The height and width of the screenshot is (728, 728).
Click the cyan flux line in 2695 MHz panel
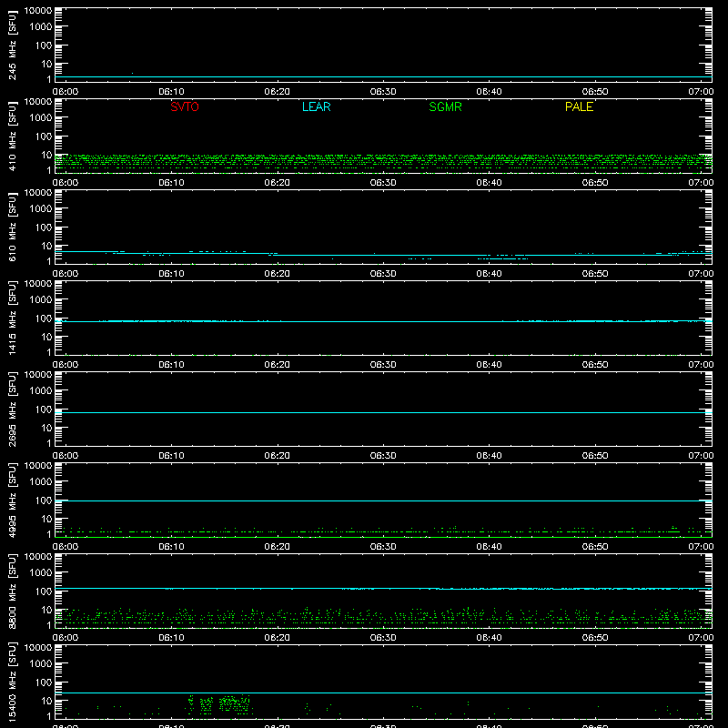click(383, 412)
